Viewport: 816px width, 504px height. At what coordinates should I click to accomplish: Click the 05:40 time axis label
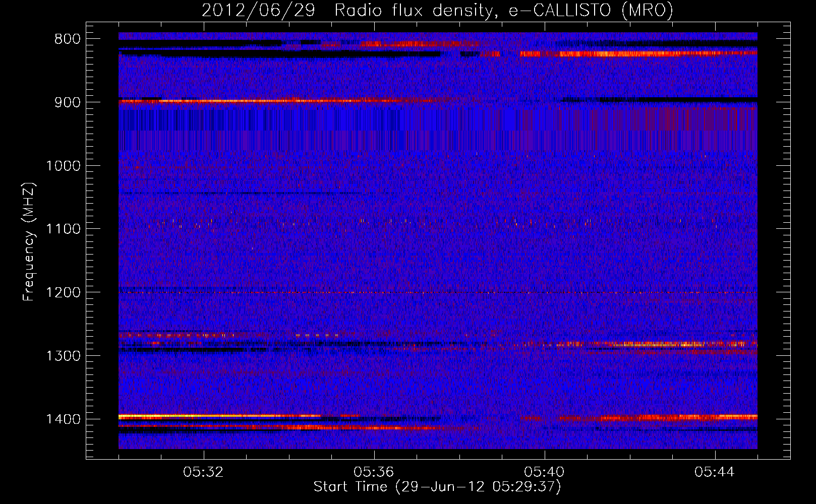click(x=544, y=472)
